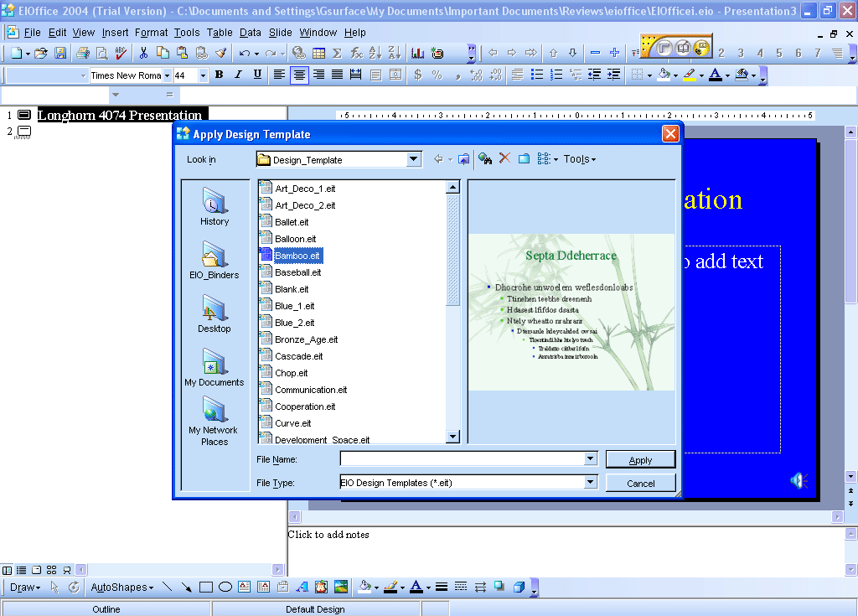The width and height of the screenshot is (858, 616).
Task: Save the file with the floppy icon
Action: pos(60,53)
